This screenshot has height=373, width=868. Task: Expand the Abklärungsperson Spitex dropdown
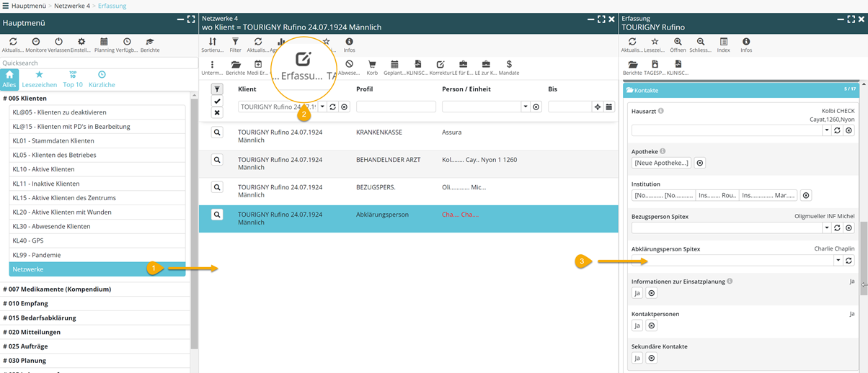pos(838,261)
